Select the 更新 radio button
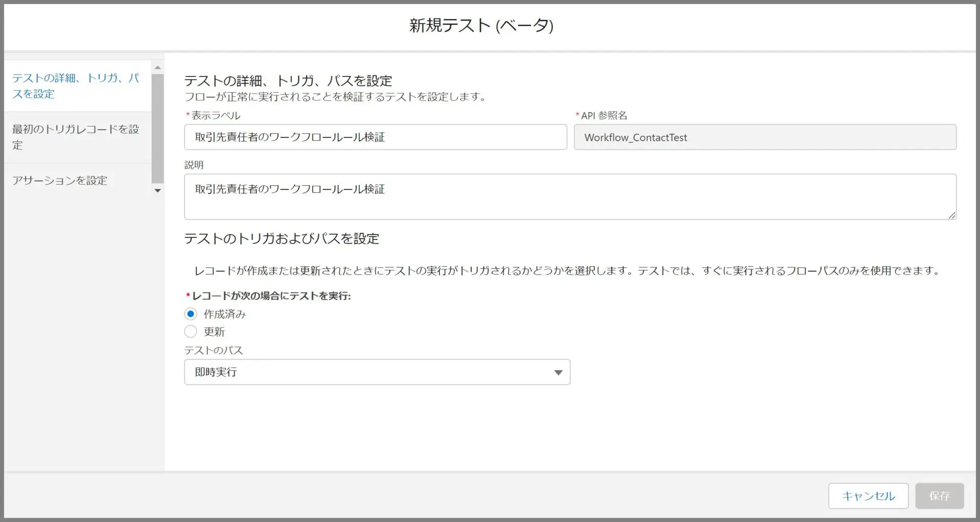 [x=190, y=332]
